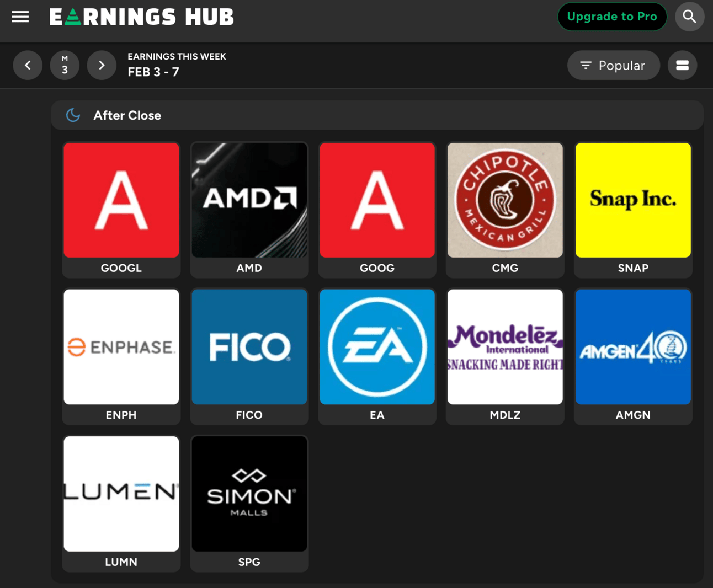Click the AMD ticker label
Image resolution: width=713 pixels, height=588 pixels.
[249, 268]
